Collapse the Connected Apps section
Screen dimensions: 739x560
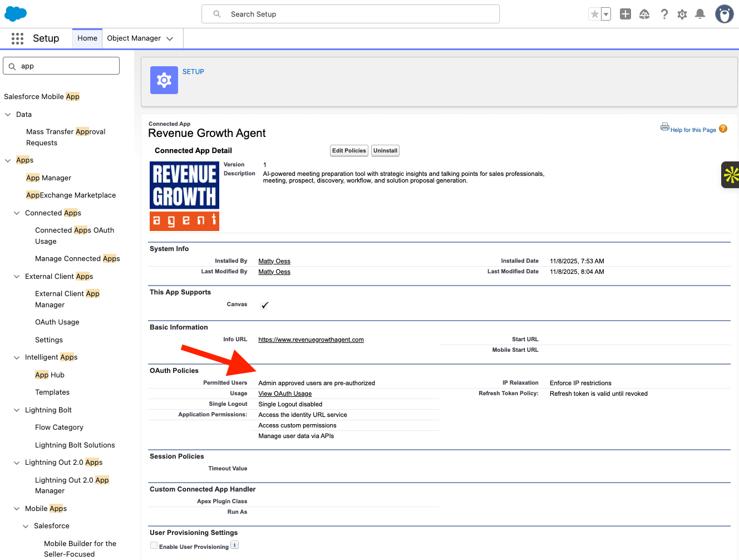click(17, 213)
